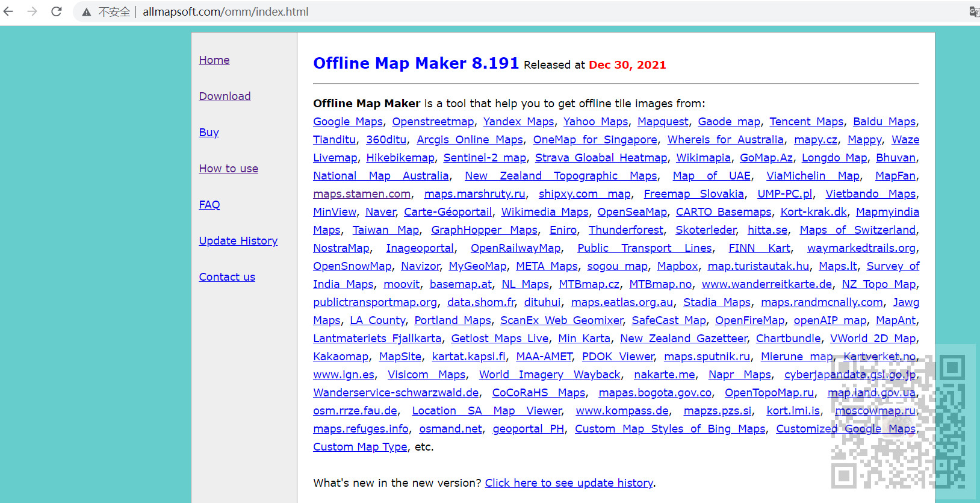The height and width of the screenshot is (503, 980).
Task: Follow the CARTO Basemaps link
Action: coord(724,212)
